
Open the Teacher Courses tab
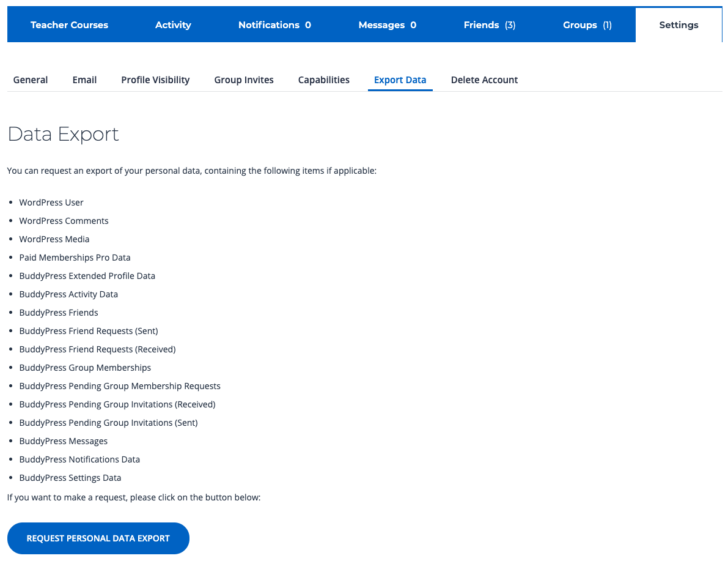coord(69,25)
